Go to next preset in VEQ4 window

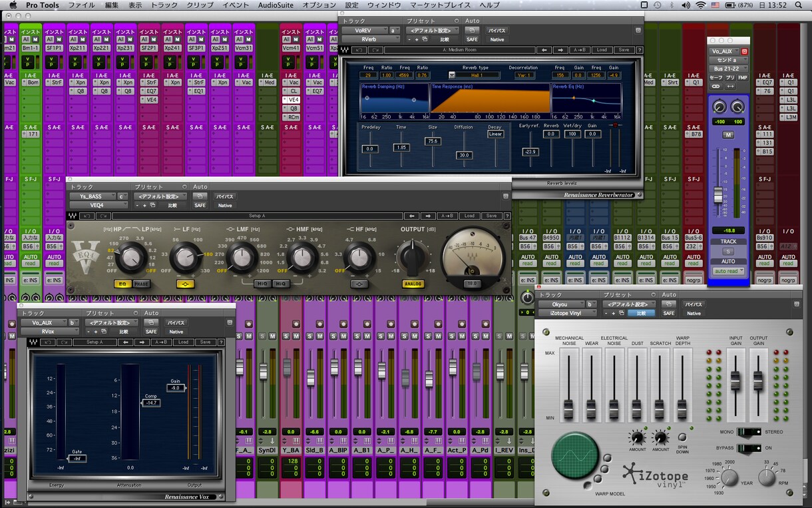coord(429,216)
